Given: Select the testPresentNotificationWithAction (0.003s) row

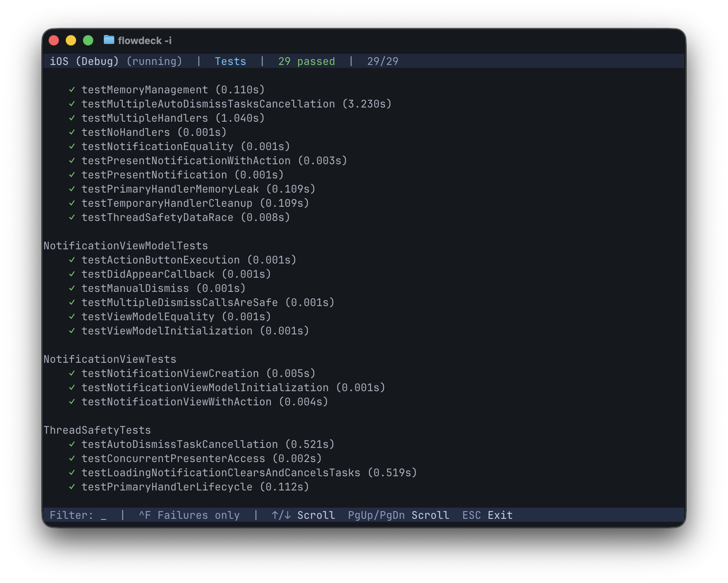Looking at the screenshot, I should click(x=208, y=160).
